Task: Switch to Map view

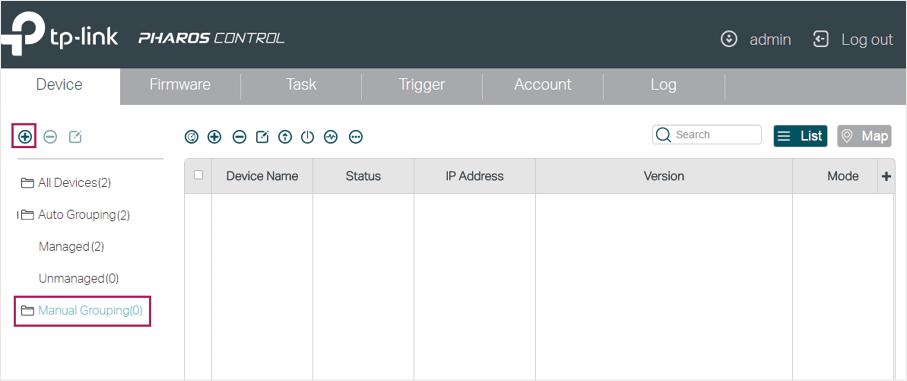Action: tap(864, 136)
